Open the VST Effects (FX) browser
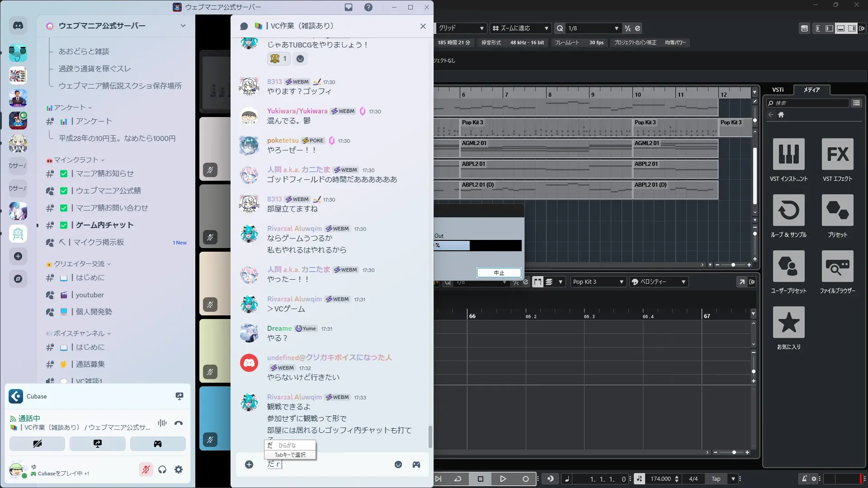The height and width of the screenshot is (488, 868). pos(837,154)
